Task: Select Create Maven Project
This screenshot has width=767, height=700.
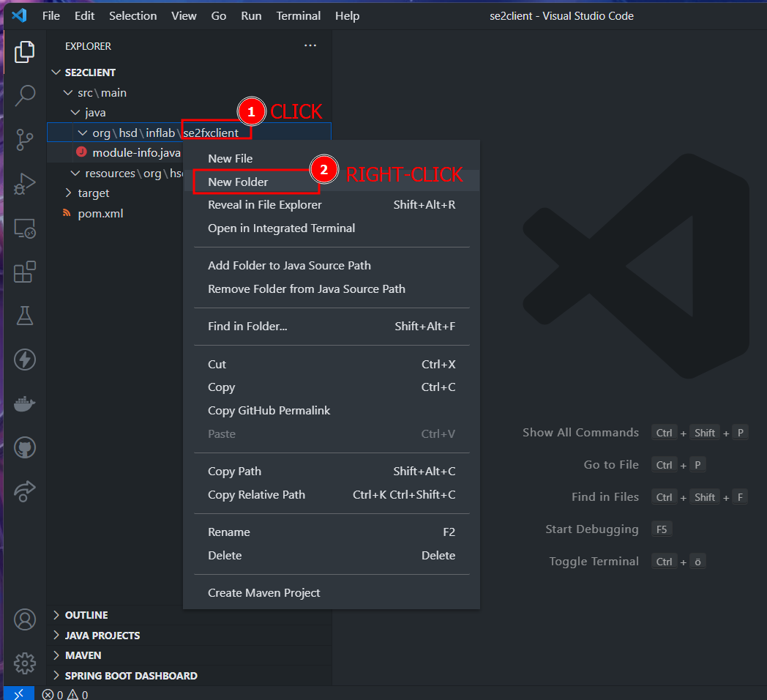Action: click(x=331, y=593)
